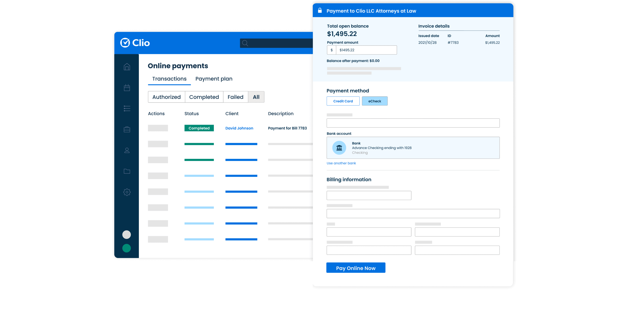Viewport: 644px width, 322px height.
Task: Show Failed transactions filter
Action: pyautogui.click(x=235, y=97)
